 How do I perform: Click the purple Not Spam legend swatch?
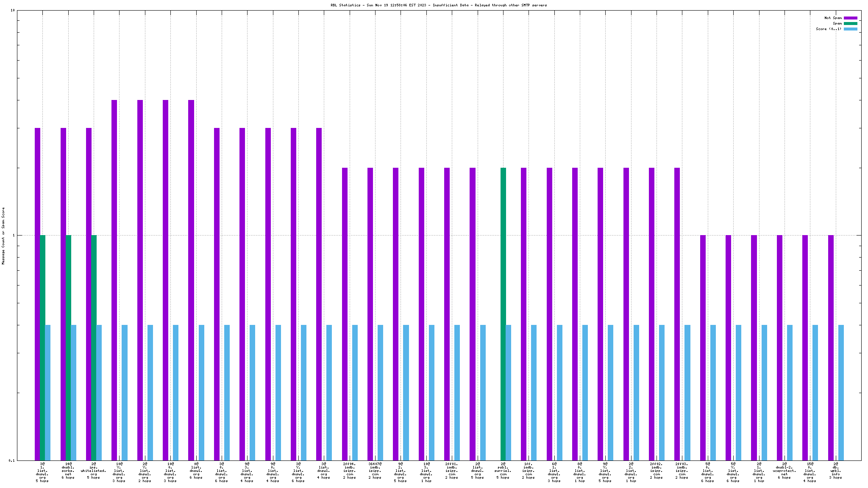click(850, 18)
